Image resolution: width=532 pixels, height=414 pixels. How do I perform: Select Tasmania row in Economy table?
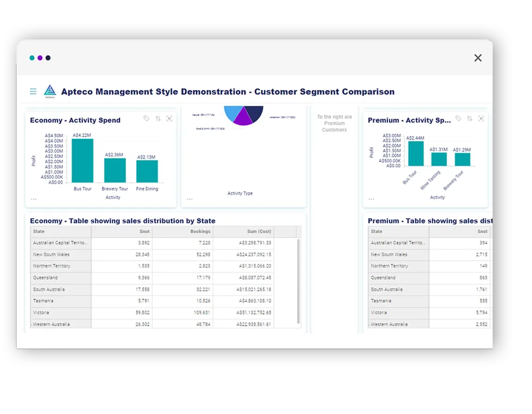pos(152,301)
